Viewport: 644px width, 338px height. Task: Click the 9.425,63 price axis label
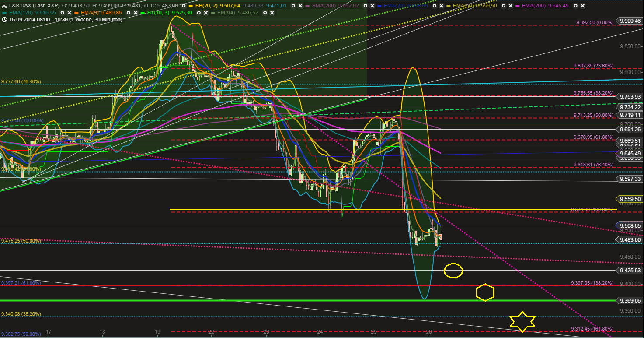coord(629,271)
